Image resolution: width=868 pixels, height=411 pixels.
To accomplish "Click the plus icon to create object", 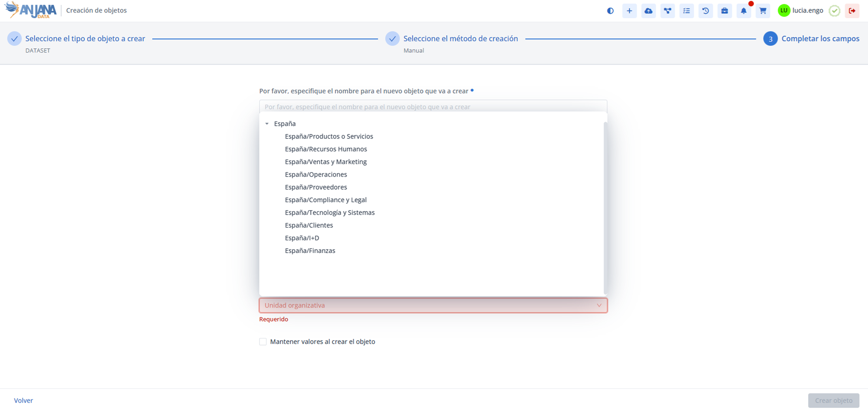I will click(x=629, y=11).
